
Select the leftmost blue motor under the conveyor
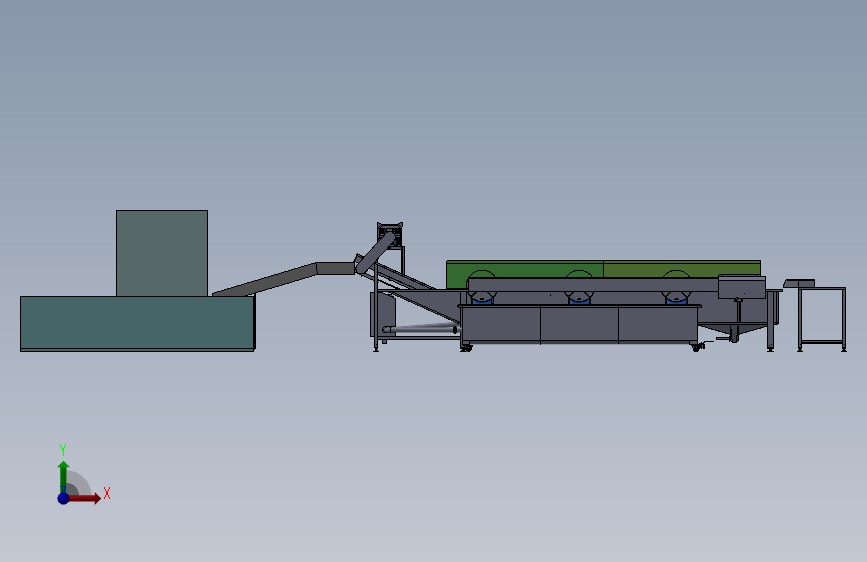click(x=482, y=299)
